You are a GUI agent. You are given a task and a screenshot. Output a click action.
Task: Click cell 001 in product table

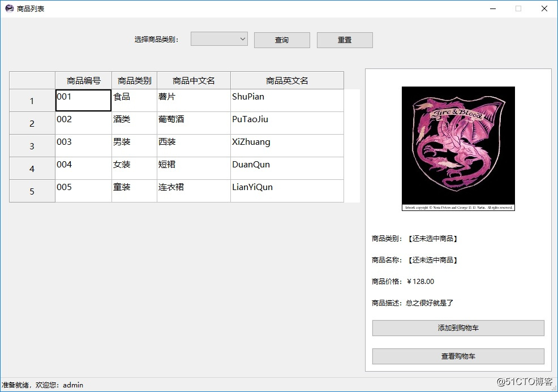pos(84,100)
